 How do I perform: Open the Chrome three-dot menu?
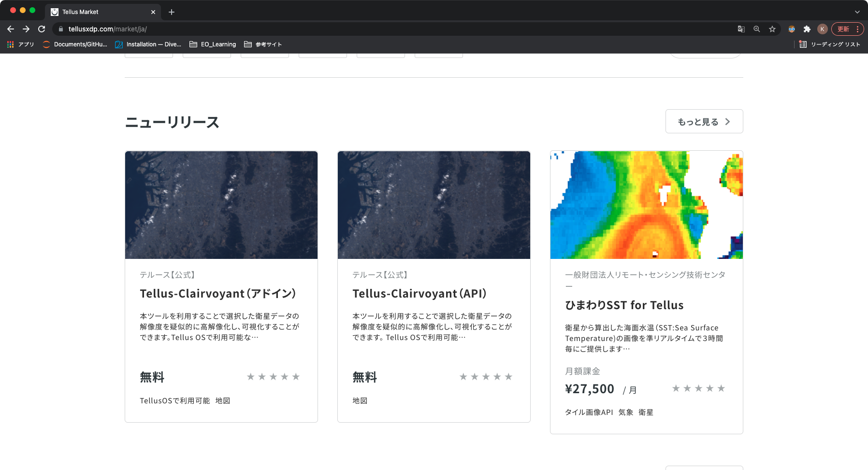click(857, 29)
